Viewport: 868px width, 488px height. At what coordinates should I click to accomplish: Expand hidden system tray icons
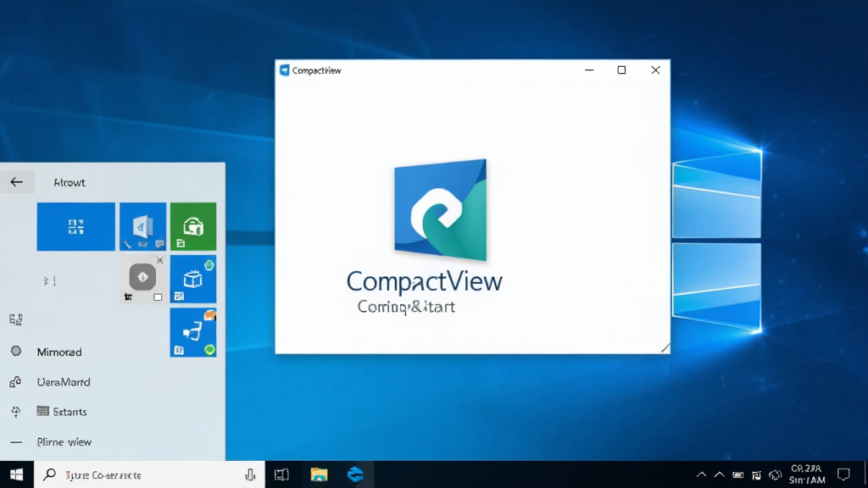tap(701, 474)
